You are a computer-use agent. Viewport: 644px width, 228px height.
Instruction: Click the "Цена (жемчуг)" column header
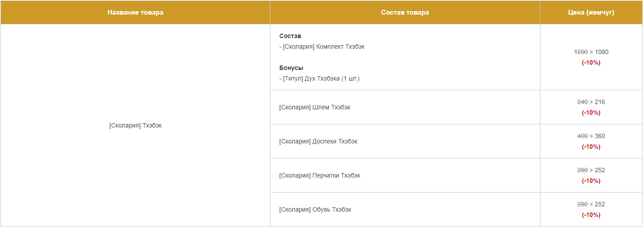591,12
